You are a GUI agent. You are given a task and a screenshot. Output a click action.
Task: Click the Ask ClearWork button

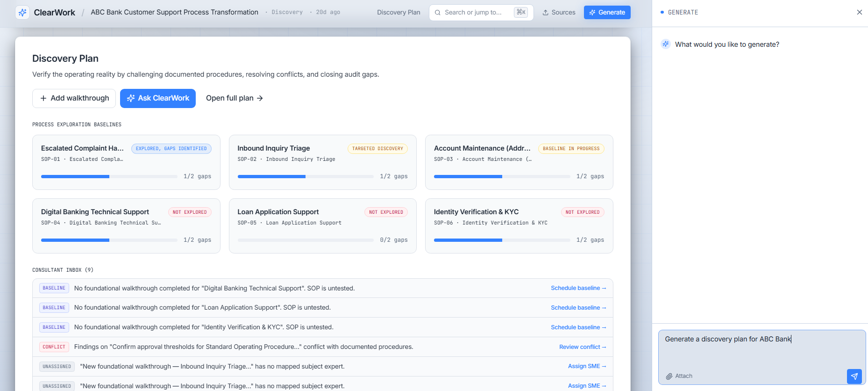point(157,98)
